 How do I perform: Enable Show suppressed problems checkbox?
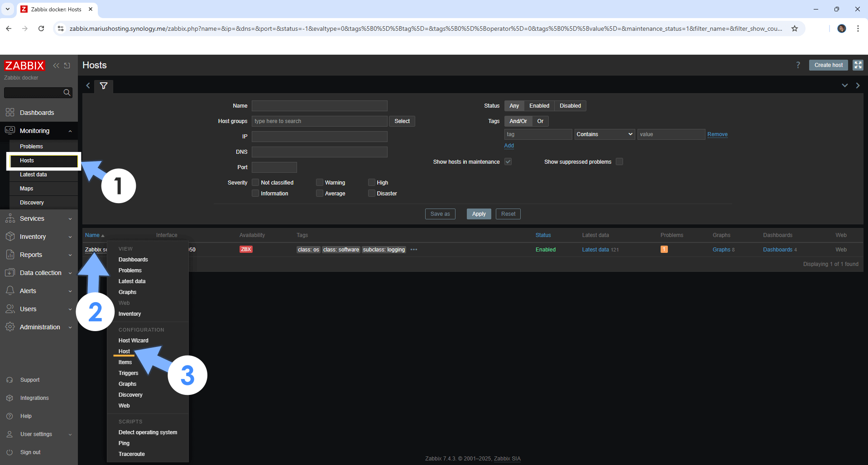tap(619, 162)
